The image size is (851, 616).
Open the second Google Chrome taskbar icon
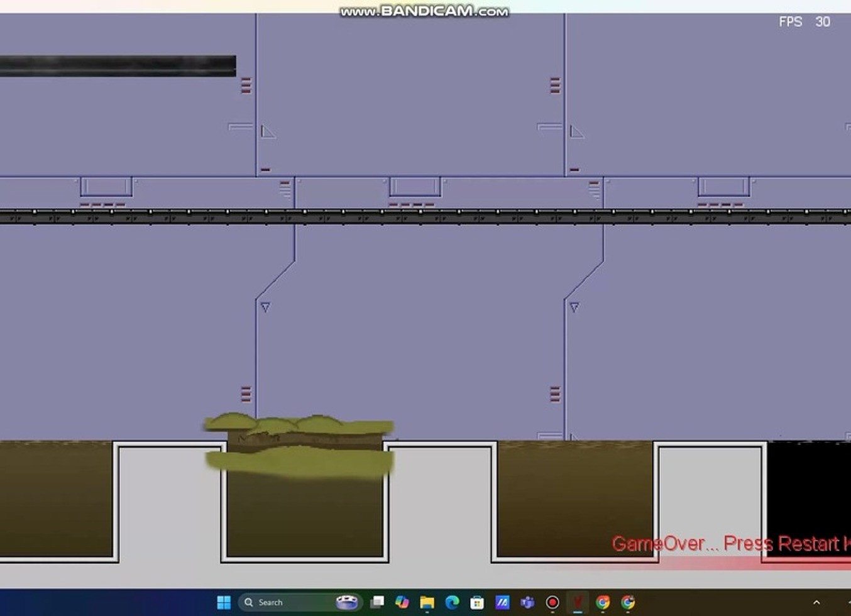coord(628,602)
